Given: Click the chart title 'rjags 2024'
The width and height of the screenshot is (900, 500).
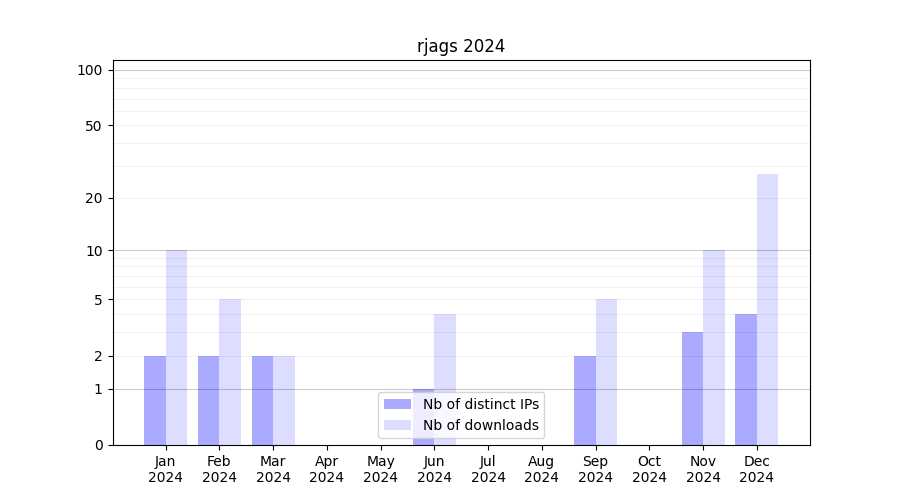Looking at the screenshot, I should 461,46.
